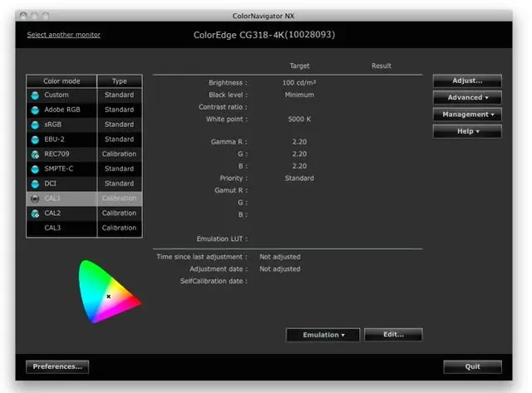Click the Custom color mode icon
The width and height of the screenshot is (532, 393).
click(x=35, y=96)
